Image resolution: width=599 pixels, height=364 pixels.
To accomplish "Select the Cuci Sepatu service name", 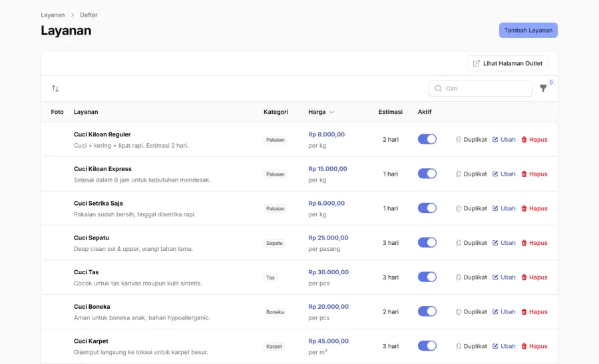I will (91, 238).
